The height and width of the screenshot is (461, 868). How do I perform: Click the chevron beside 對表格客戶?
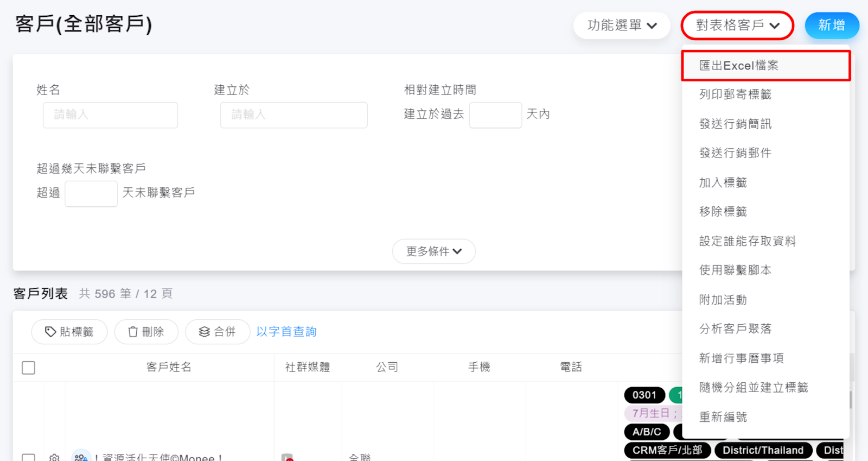(x=774, y=26)
